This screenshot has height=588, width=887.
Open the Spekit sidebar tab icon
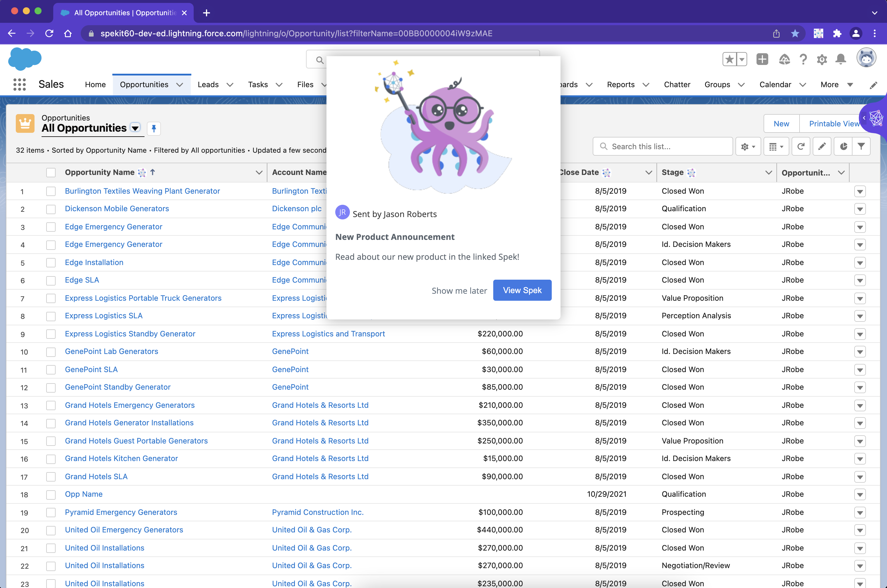876,118
